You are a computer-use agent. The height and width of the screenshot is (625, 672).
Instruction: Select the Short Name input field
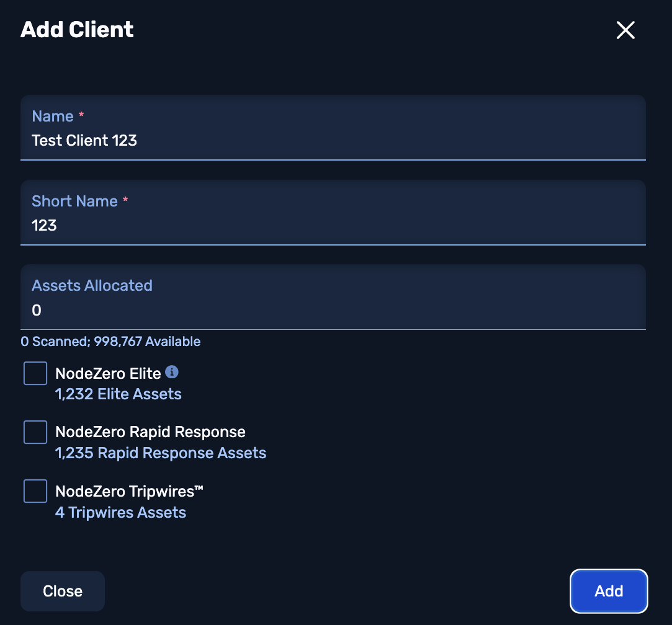[x=333, y=225]
